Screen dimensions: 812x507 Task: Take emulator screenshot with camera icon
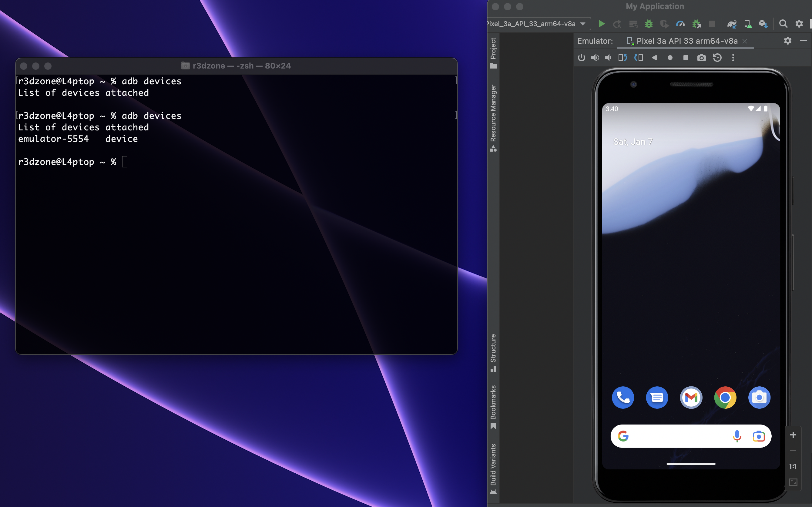coord(701,58)
